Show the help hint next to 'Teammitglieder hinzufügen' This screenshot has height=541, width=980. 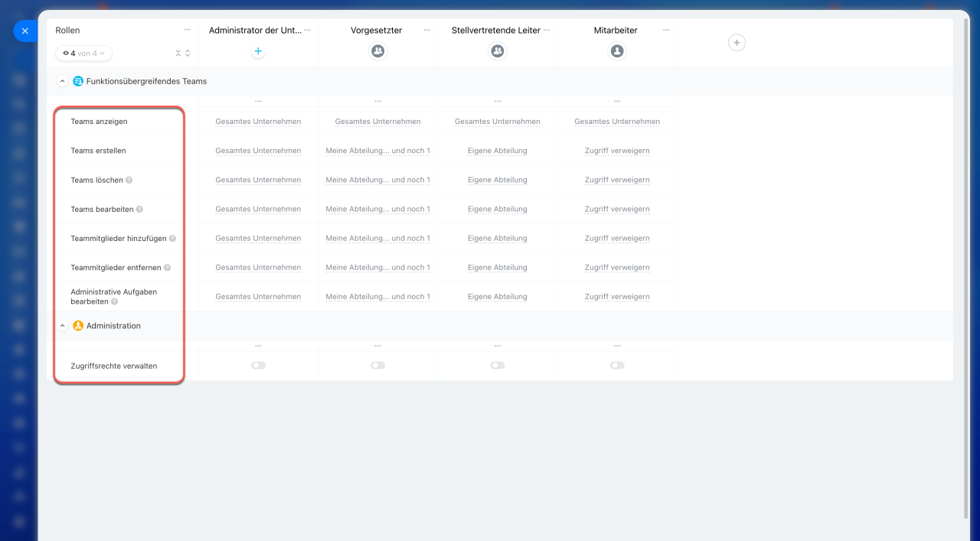[x=172, y=239]
